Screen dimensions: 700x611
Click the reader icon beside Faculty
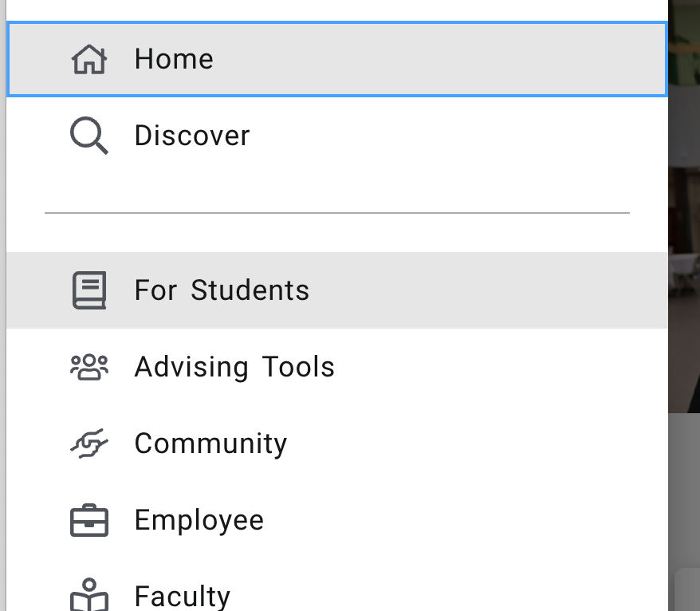click(x=89, y=595)
